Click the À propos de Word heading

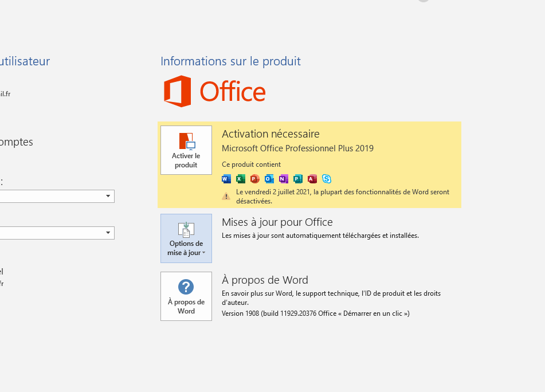265,280
